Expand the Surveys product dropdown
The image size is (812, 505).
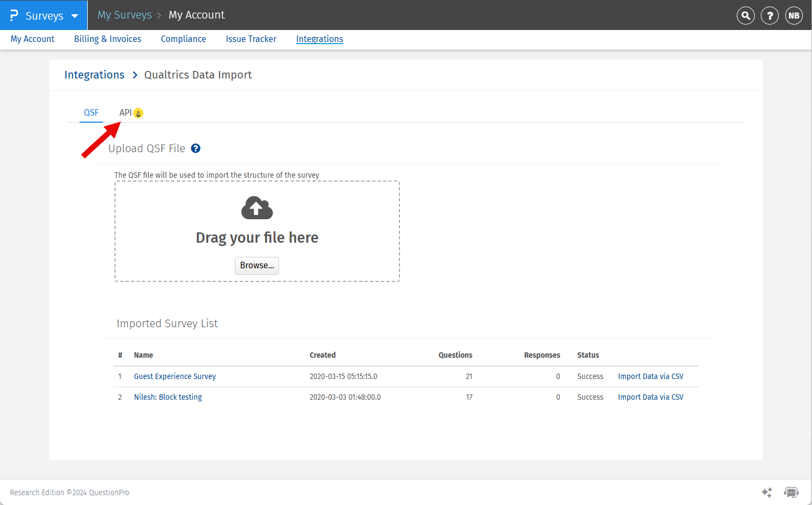pyautogui.click(x=75, y=16)
